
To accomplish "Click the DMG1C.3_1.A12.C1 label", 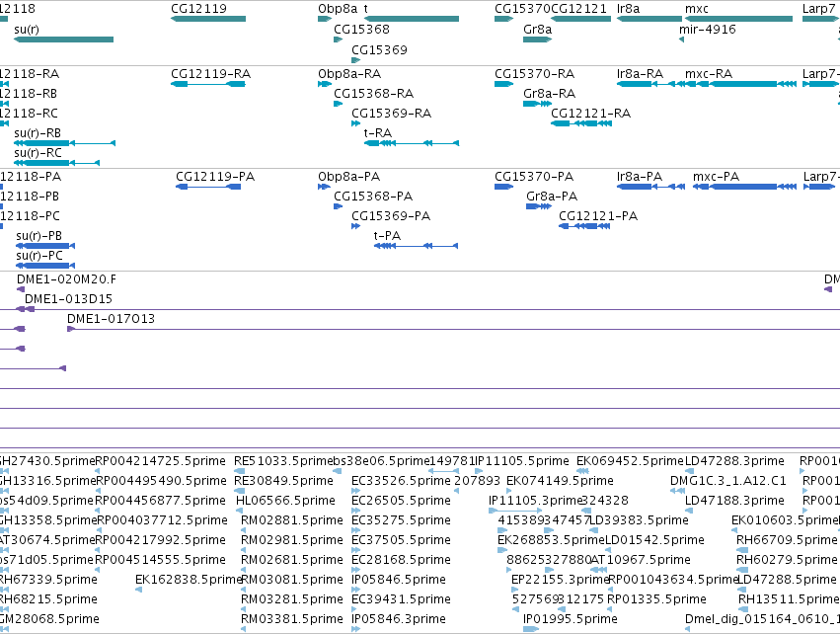I will 728,481.
